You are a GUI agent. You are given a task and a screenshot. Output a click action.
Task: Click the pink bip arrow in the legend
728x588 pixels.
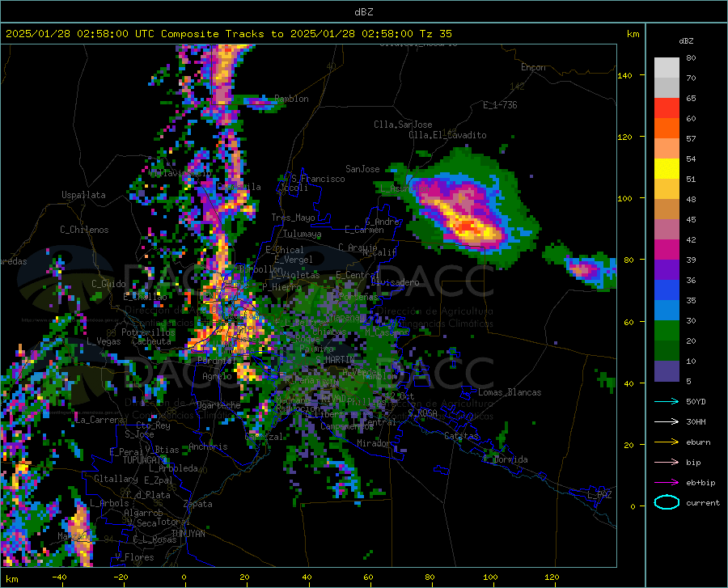667,463
